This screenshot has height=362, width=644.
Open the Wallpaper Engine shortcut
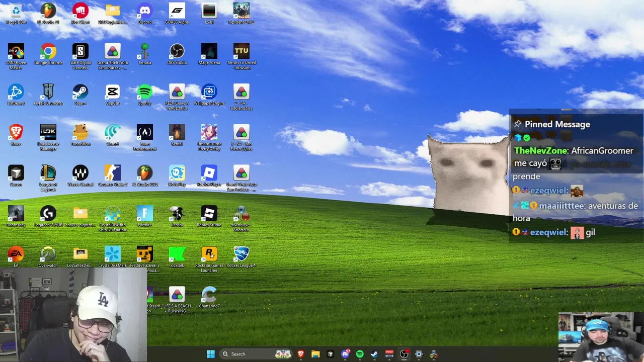point(209,95)
